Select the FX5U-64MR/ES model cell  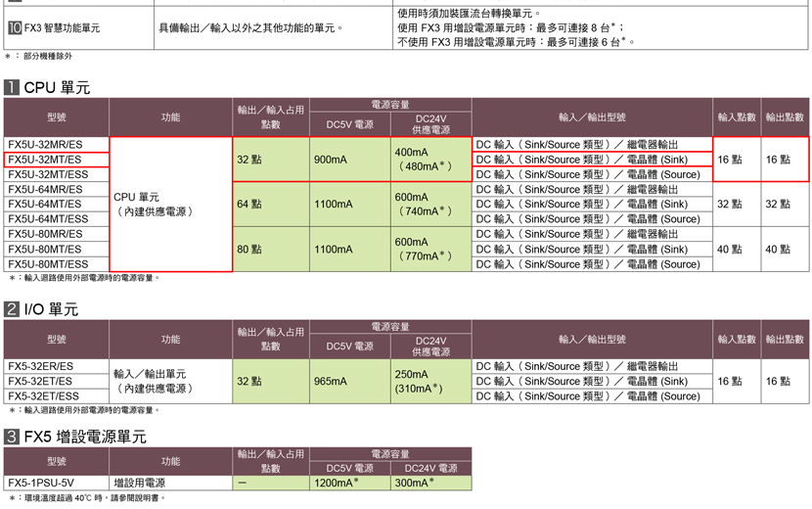tap(57, 189)
